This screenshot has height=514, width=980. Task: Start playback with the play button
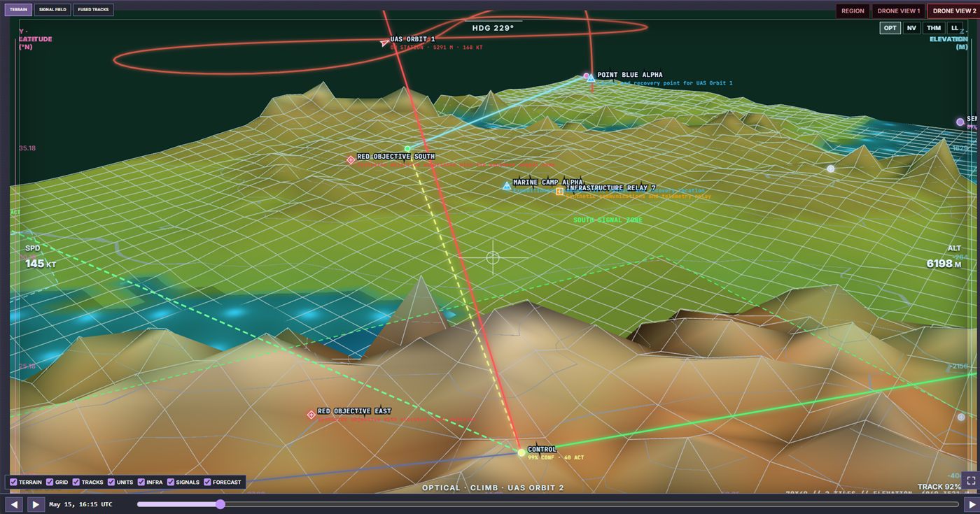[x=36, y=504]
